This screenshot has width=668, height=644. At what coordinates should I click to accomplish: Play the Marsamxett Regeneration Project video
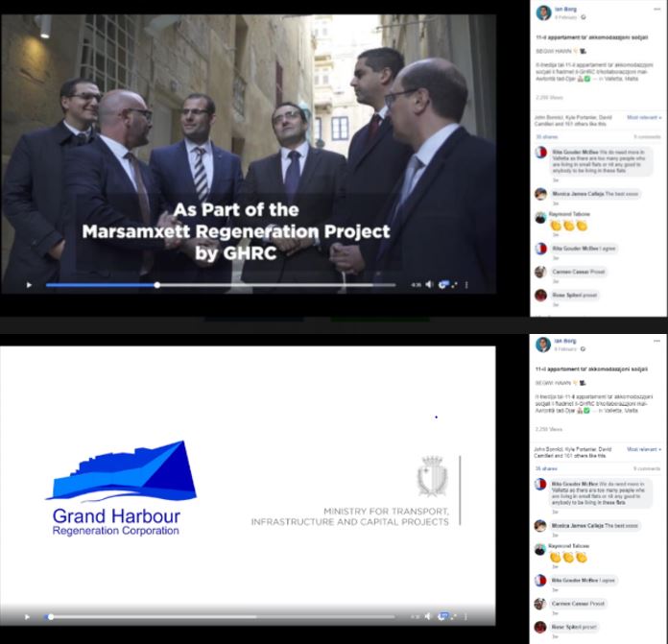click(29, 285)
